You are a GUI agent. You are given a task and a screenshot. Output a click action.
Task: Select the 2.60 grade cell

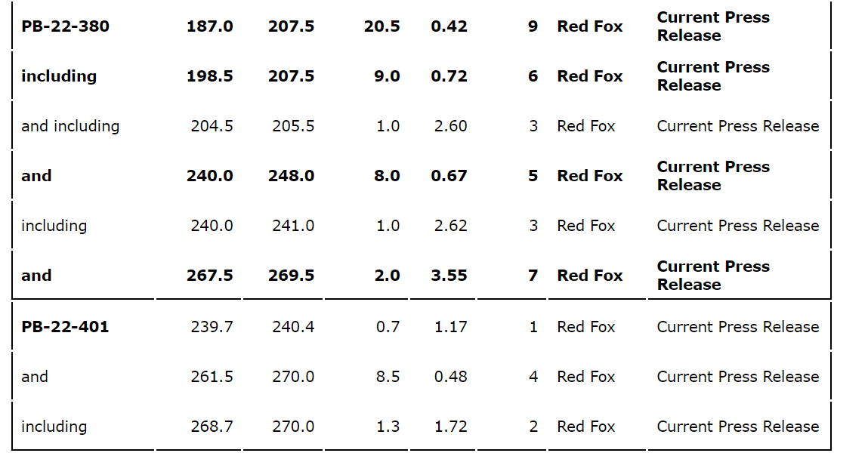(x=450, y=126)
